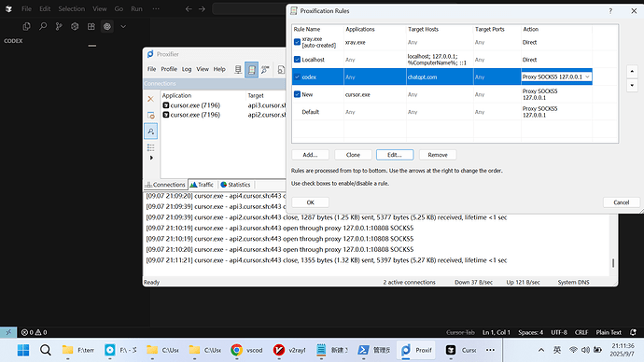This screenshot has height=362, width=644.
Task: Click the Clone button
Action: point(353,155)
